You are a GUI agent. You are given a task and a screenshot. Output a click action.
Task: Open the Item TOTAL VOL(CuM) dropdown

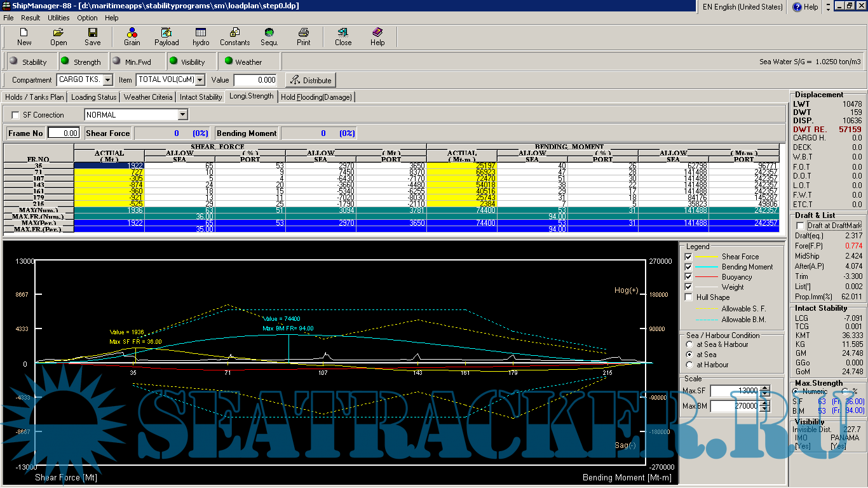coord(200,80)
